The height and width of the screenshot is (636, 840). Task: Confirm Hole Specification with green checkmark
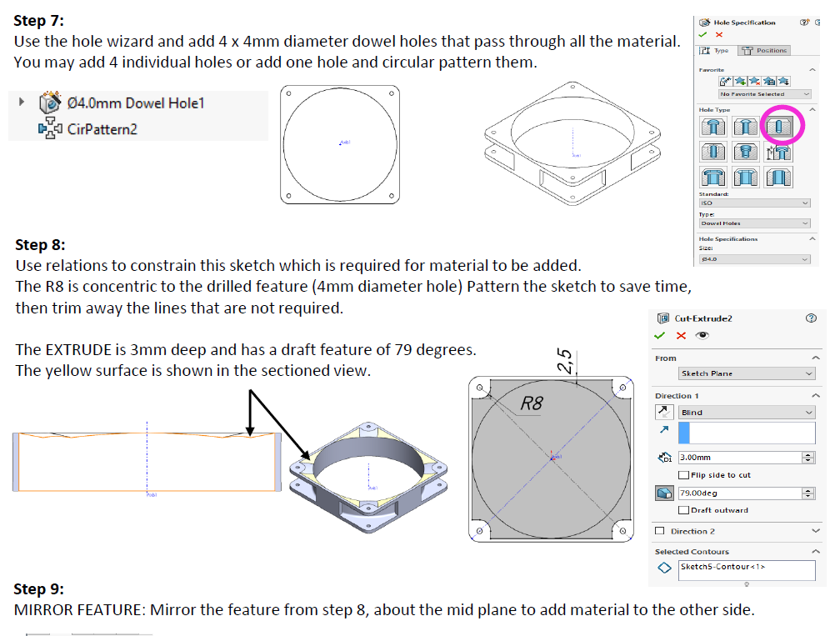[x=702, y=35]
